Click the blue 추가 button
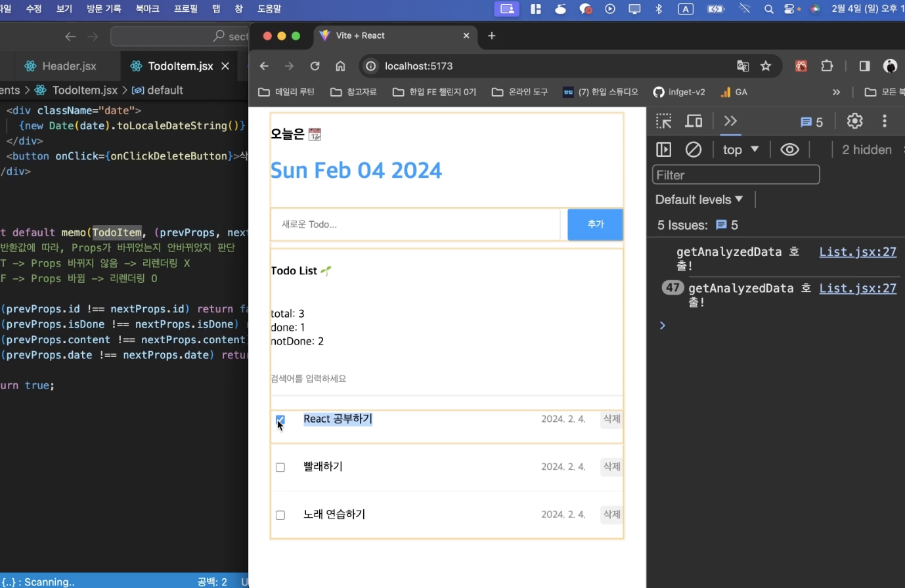The width and height of the screenshot is (905, 588). pos(595,224)
